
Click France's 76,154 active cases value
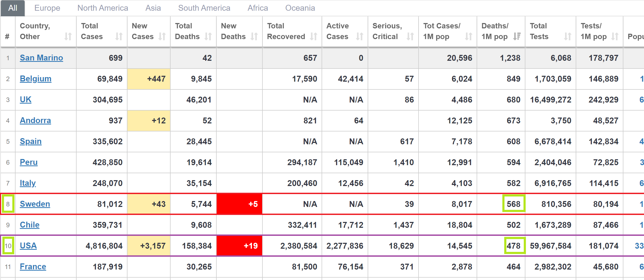click(351, 267)
